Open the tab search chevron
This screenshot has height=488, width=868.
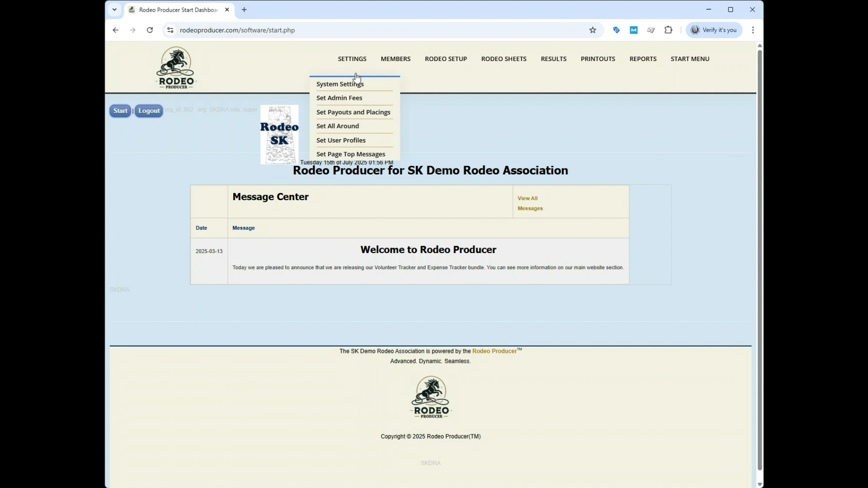tap(114, 9)
